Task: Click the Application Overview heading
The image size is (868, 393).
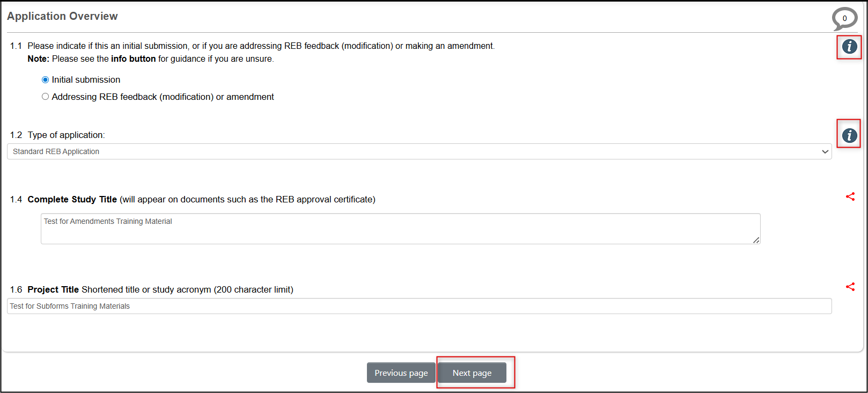Action: (x=62, y=16)
